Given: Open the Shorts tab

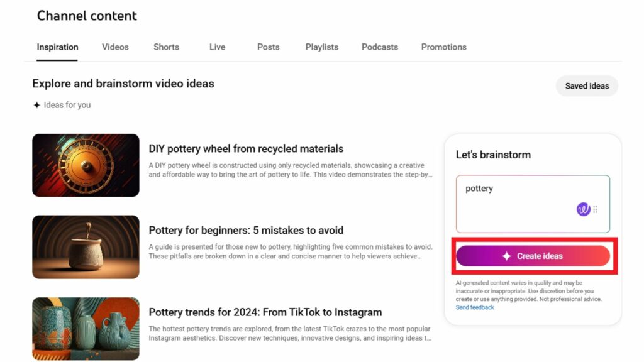Looking at the screenshot, I should pyautogui.click(x=166, y=47).
